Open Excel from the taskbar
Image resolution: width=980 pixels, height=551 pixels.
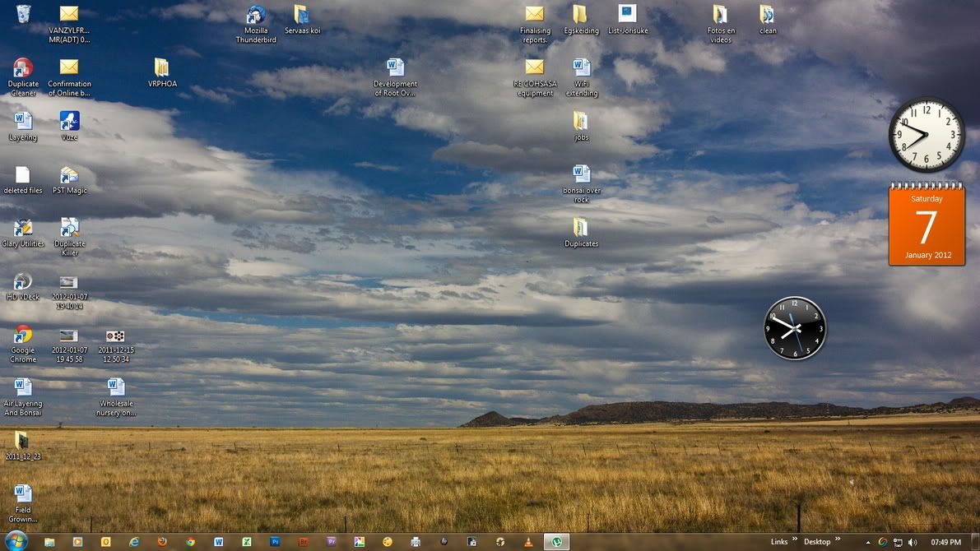[246, 542]
